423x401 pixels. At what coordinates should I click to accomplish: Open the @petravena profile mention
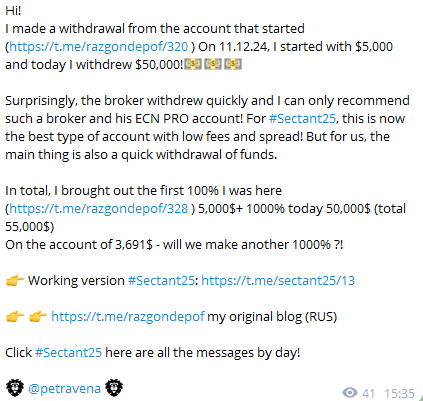click(x=64, y=389)
